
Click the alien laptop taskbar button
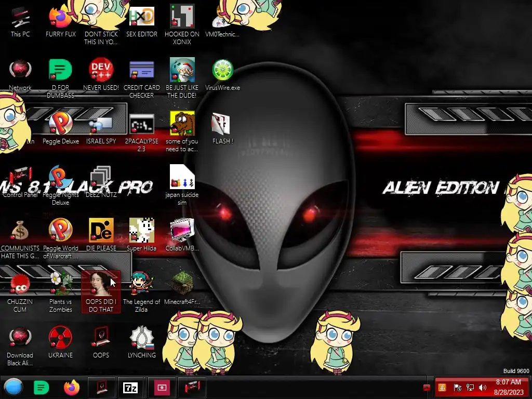click(101, 388)
